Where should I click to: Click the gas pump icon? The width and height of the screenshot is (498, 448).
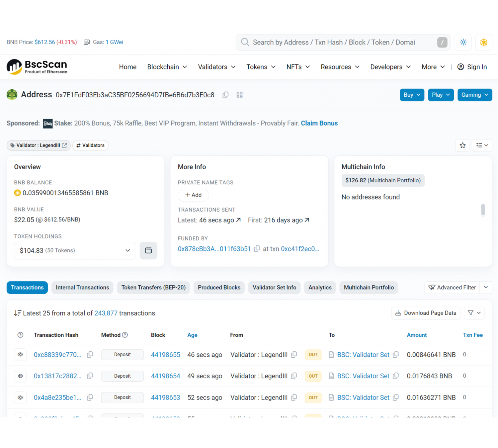[87, 42]
